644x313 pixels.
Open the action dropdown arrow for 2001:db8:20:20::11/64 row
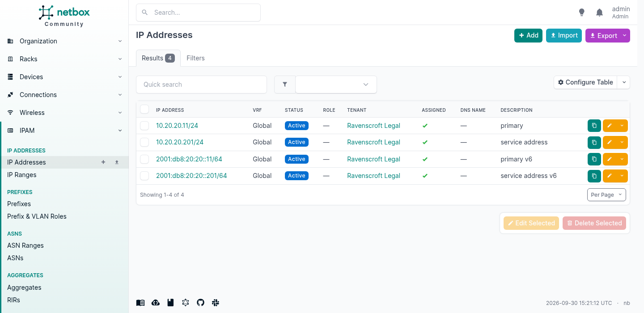tap(622, 159)
